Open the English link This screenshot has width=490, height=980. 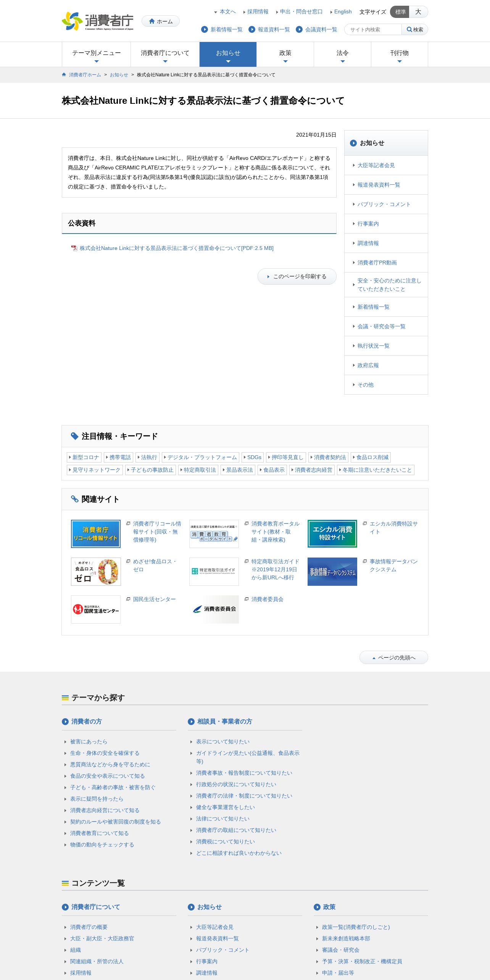pyautogui.click(x=343, y=12)
